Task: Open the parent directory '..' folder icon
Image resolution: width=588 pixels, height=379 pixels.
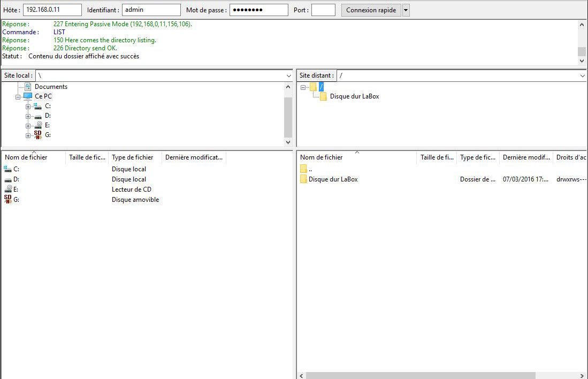Action: [x=303, y=169]
